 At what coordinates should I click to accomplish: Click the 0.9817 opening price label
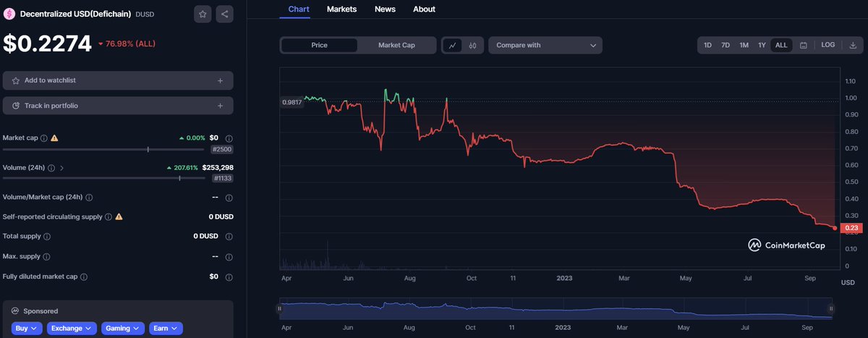click(292, 102)
